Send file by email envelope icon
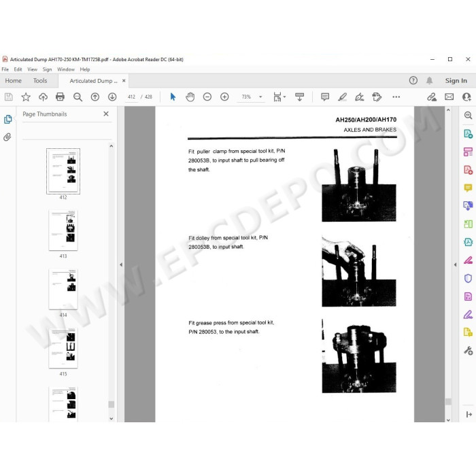 (x=449, y=97)
